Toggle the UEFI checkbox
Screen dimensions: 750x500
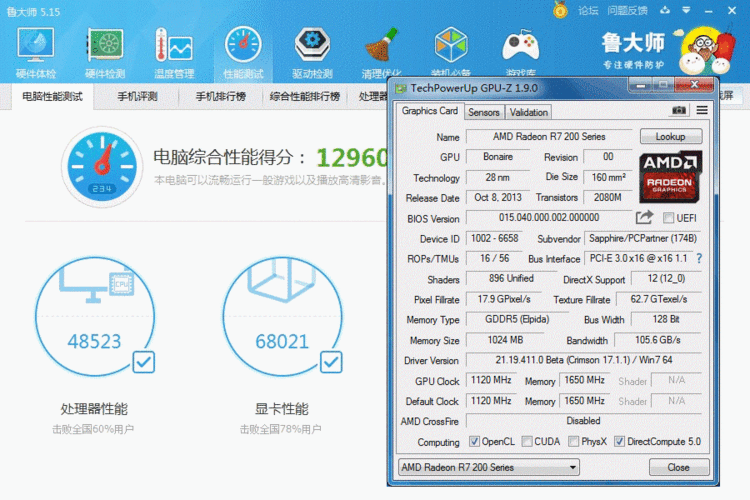click(668, 218)
